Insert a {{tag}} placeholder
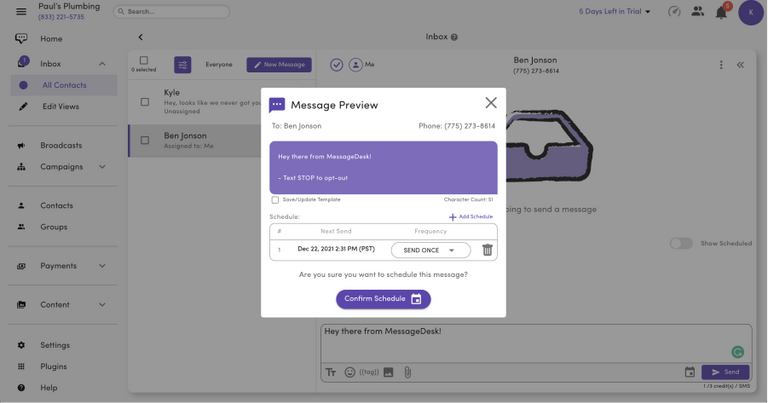768x403 pixels. point(369,372)
